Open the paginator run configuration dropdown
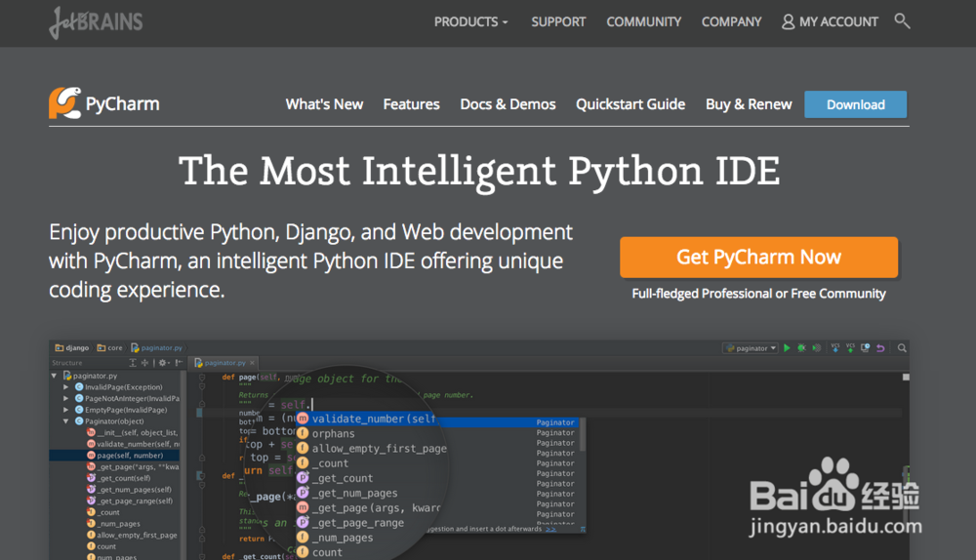Screen dimensions: 976x560 point(751,348)
